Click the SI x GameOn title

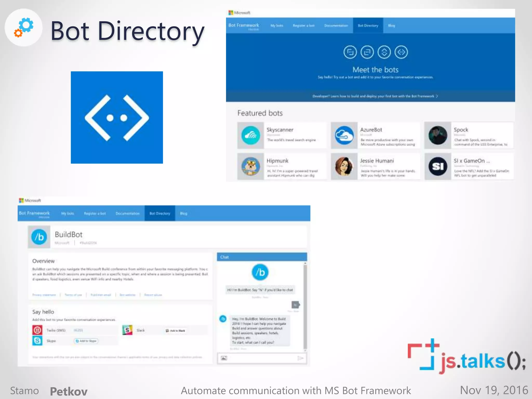[x=472, y=161]
